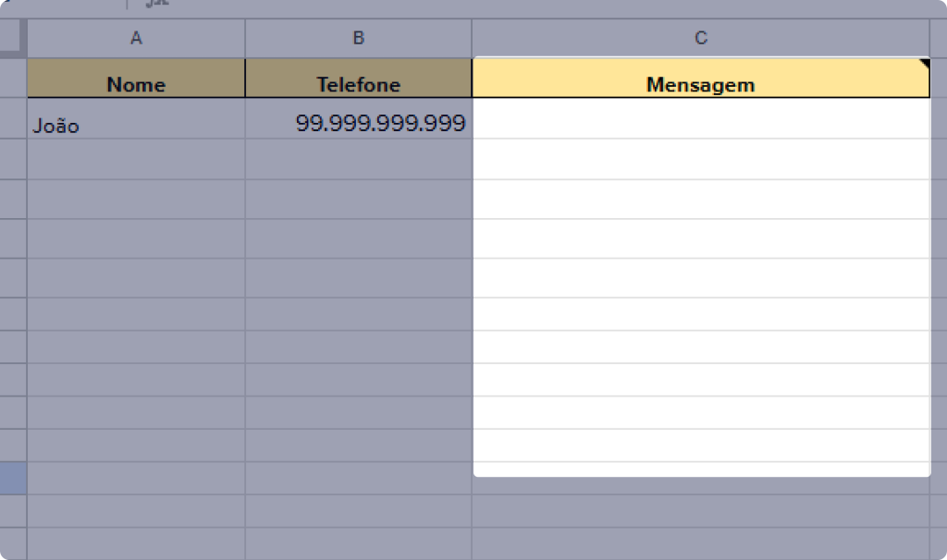Select the row header for the Nome row

tap(13, 79)
